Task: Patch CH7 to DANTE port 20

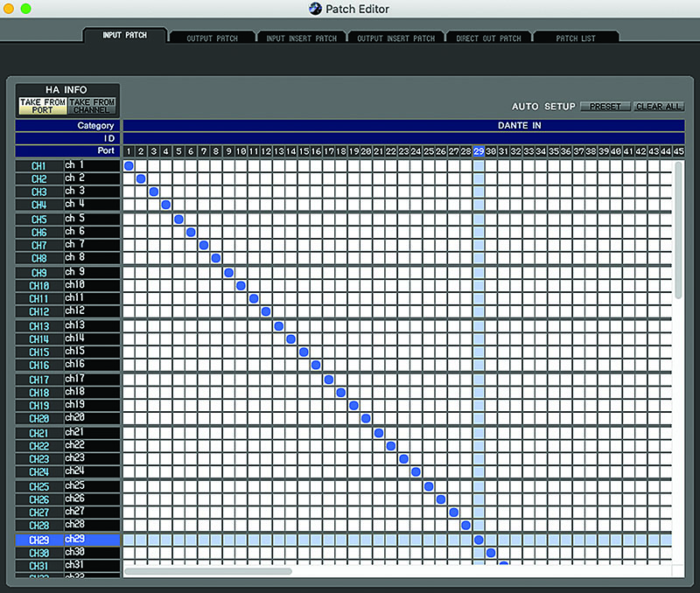Action: [366, 245]
